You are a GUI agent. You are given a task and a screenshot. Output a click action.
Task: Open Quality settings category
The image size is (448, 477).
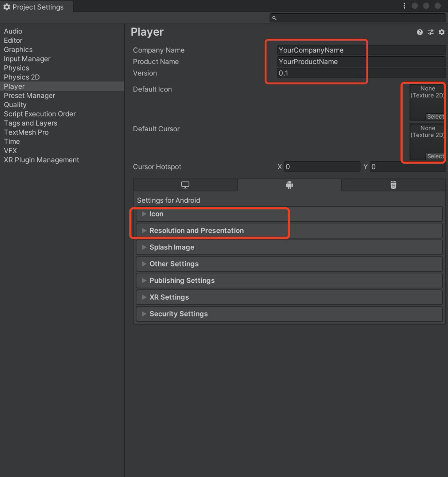(x=62, y=105)
